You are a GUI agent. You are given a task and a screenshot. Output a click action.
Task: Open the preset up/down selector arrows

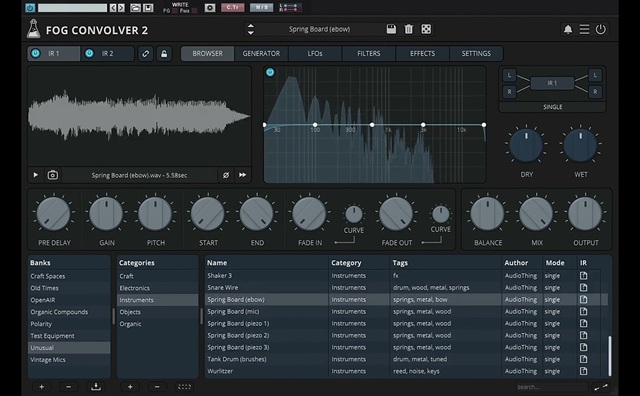coord(251,29)
